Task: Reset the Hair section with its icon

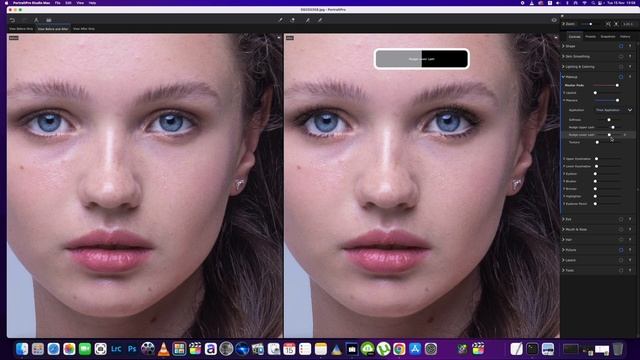Action: tap(630, 240)
